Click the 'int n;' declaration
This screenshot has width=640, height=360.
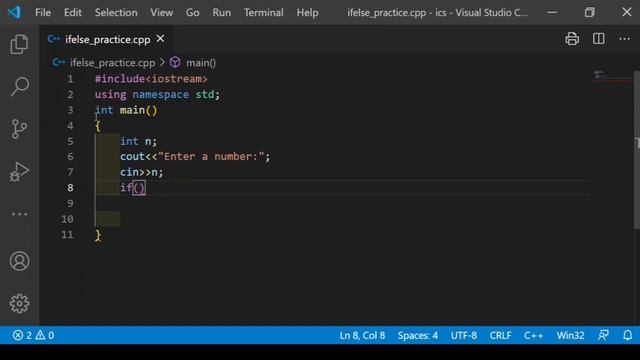[x=138, y=141]
